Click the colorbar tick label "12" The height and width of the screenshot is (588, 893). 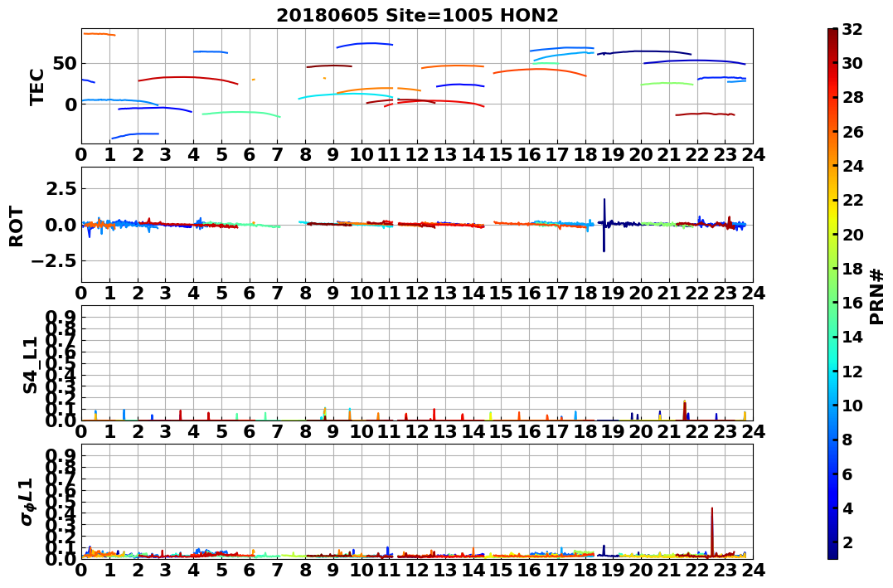click(852, 371)
